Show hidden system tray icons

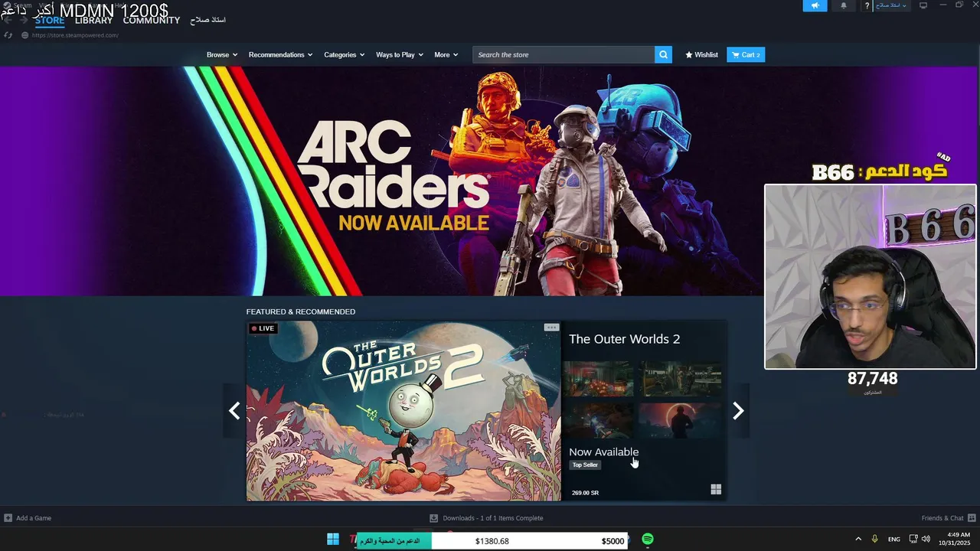point(858,540)
